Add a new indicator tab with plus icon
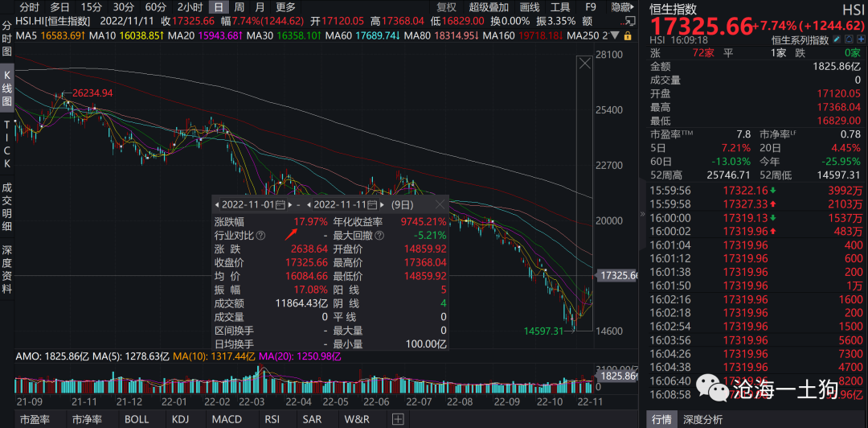 click(x=397, y=419)
